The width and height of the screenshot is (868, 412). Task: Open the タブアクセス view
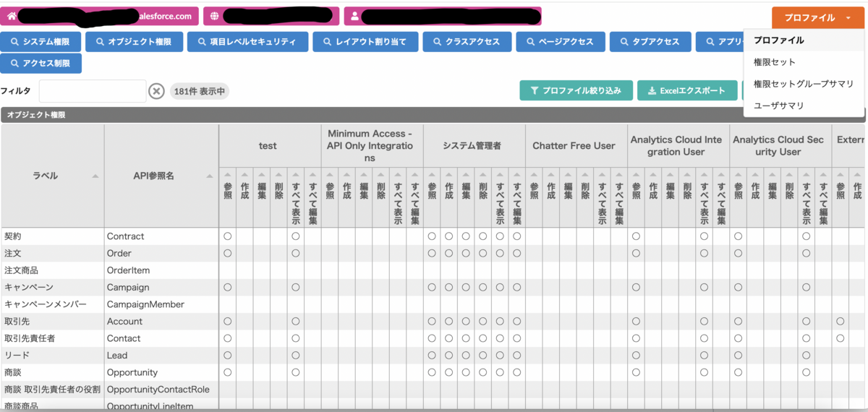[x=650, y=42]
